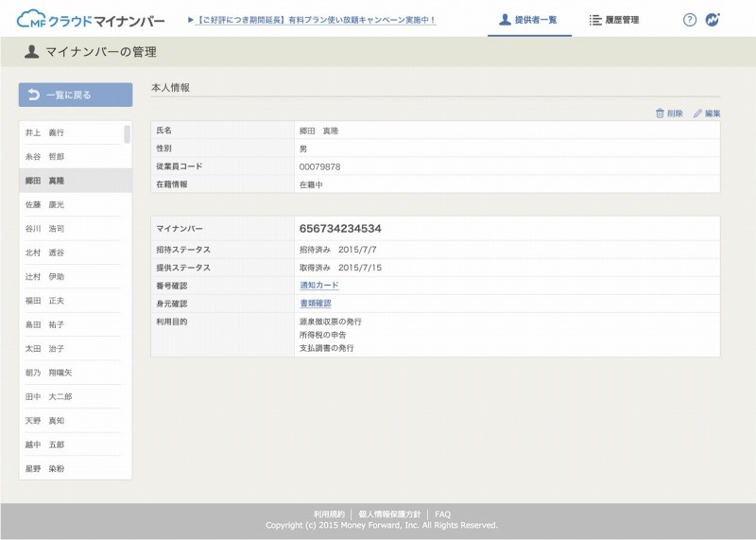The width and height of the screenshot is (756, 540).
Task: Select 郷田 真隆 in the list
Action: click(x=76, y=181)
